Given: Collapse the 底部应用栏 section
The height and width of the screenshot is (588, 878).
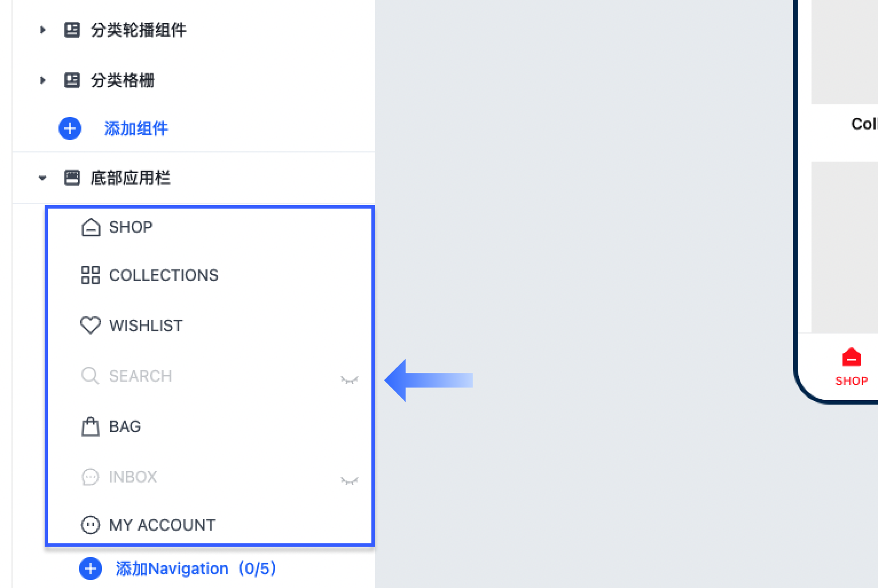Looking at the screenshot, I should [x=42, y=178].
